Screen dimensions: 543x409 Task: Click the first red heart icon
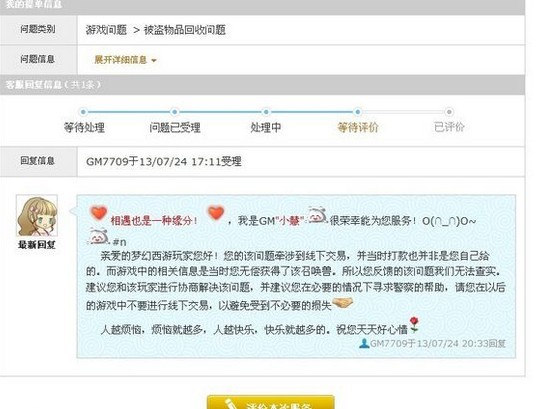pos(98,213)
